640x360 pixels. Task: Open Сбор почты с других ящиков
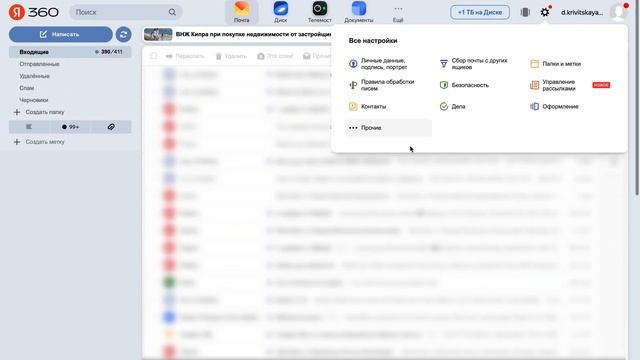click(478, 64)
